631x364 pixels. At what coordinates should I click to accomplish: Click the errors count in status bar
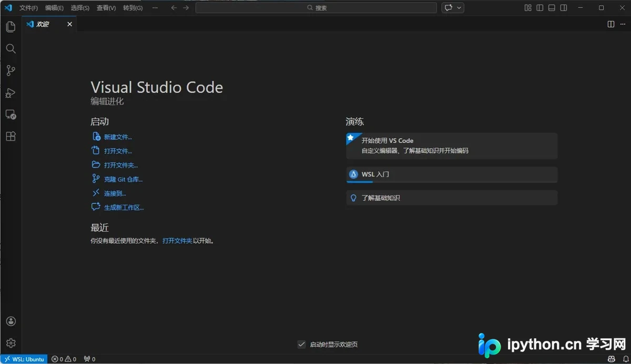(x=57, y=359)
